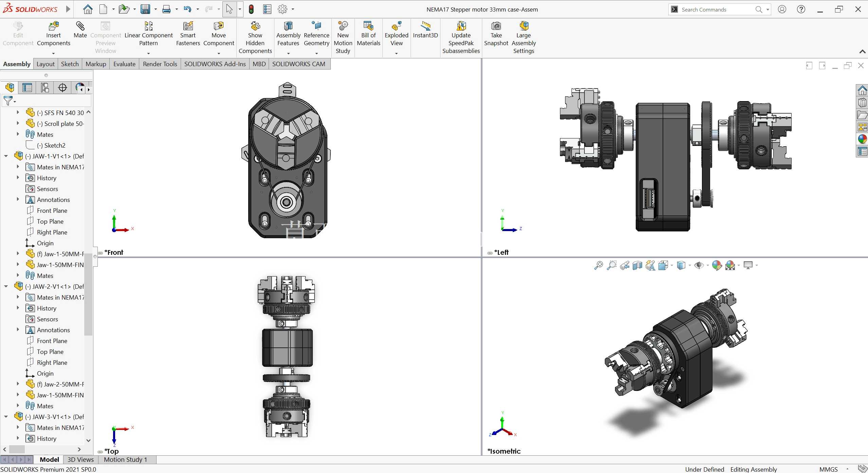Screen dimensions: 868x473
Task: Create a new document
Action: 103,9
